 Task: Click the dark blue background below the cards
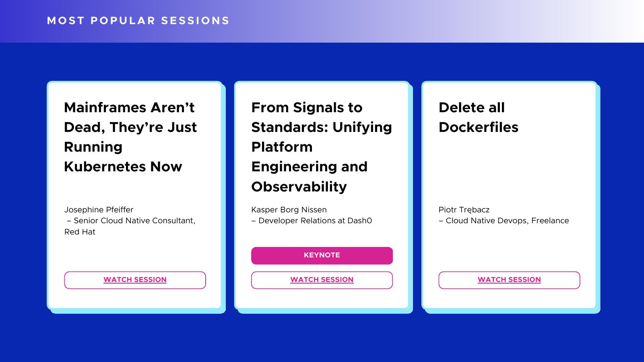pos(322,338)
